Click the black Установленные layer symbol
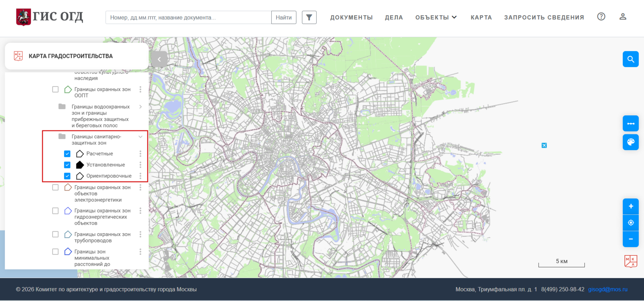The width and height of the screenshot is (644, 301). (80, 165)
